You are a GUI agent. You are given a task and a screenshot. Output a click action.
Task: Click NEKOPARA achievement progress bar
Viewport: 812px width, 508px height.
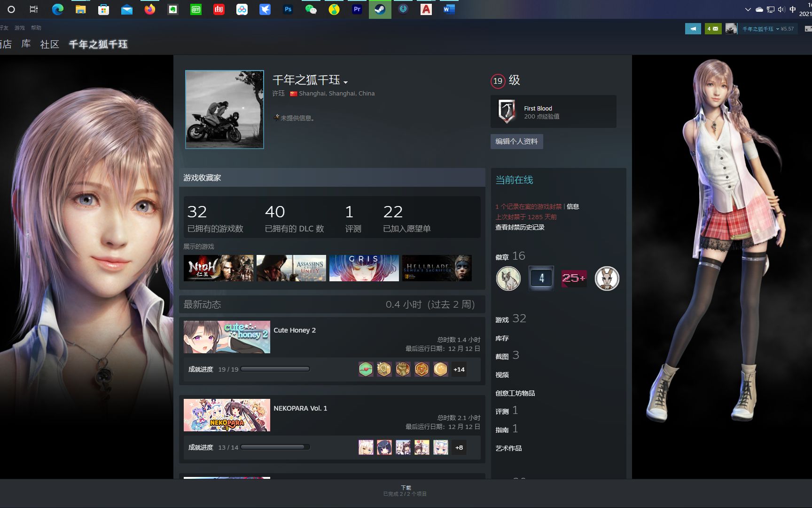[x=275, y=447]
